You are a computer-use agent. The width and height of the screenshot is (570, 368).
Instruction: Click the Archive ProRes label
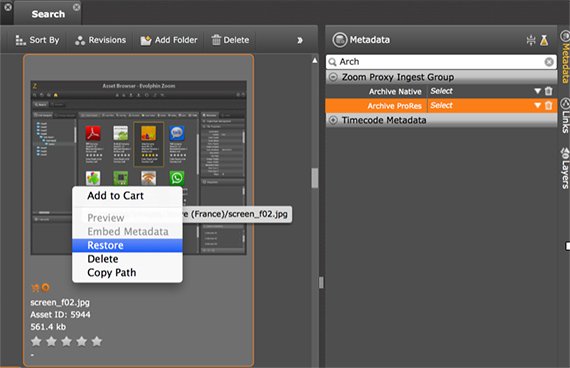point(394,106)
